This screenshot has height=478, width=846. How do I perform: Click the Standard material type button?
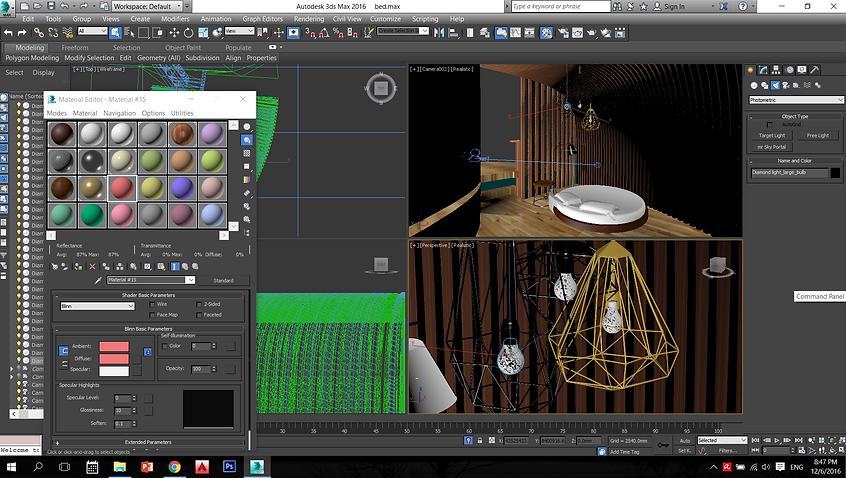(223, 281)
